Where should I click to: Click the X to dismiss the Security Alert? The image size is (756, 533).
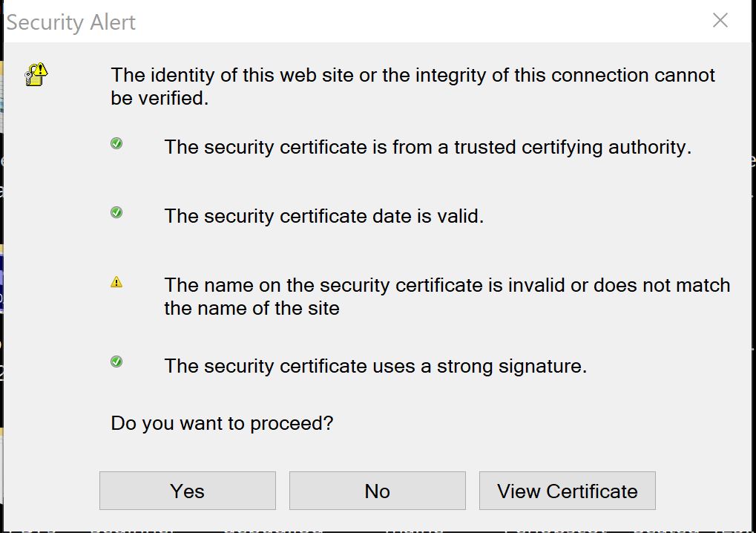point(719,21)
